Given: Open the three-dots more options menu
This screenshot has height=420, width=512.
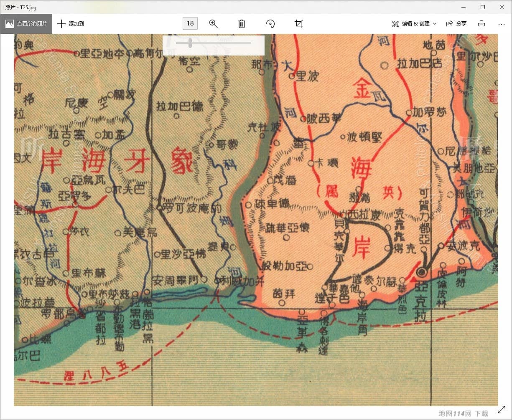Looking at the screenshot, I should 502,24.
